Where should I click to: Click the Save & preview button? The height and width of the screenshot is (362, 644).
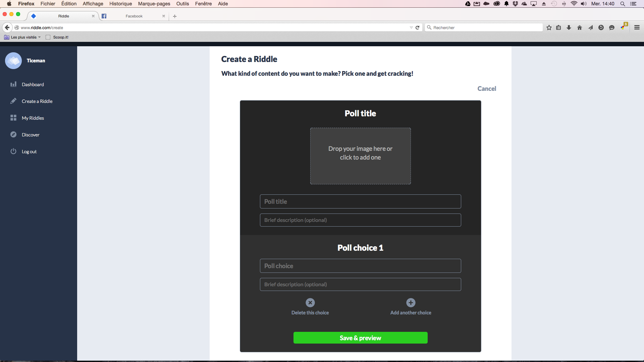point(360,338)
